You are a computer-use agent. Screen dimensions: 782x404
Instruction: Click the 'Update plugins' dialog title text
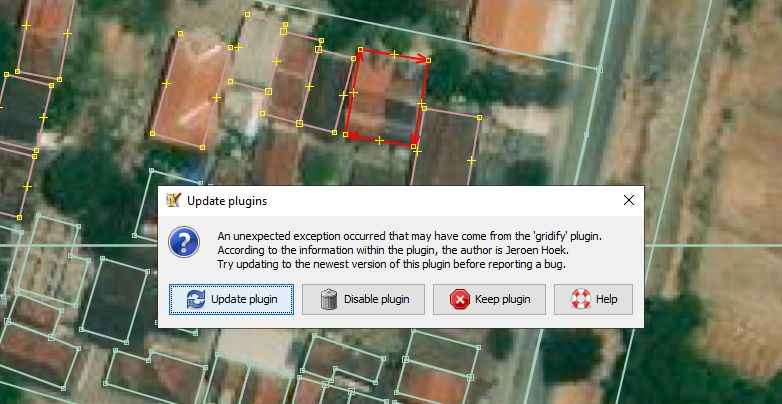tap(227, 201)
